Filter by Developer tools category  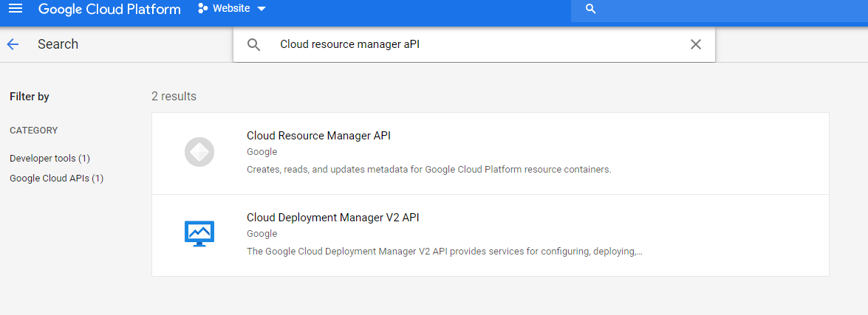click(x=49, y=158)
